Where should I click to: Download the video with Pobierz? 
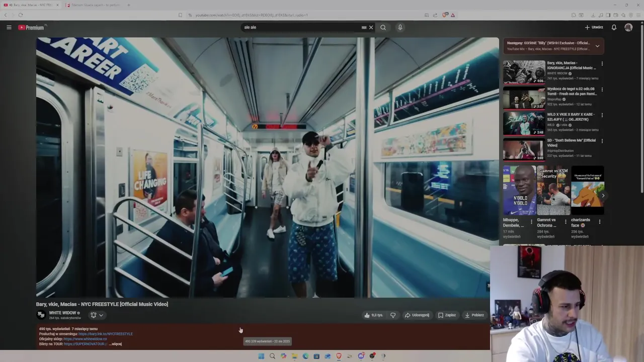tap(474, 315)
